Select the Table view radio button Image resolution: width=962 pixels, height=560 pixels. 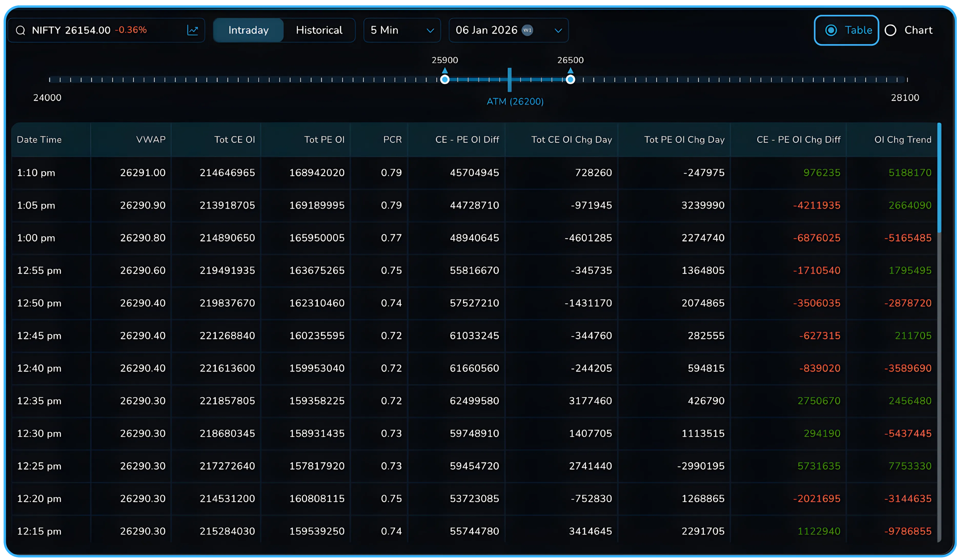coord(831,30)
